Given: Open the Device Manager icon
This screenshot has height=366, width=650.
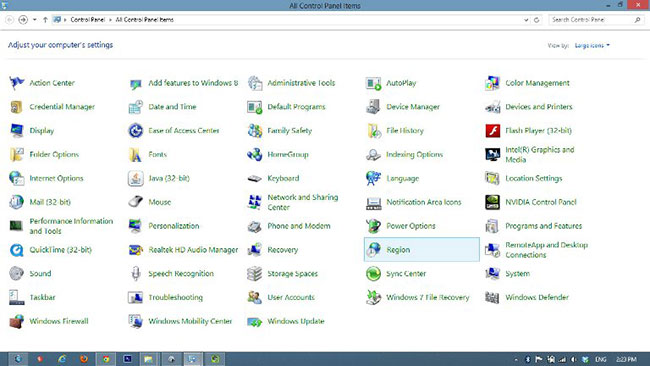Looking at the screenshot, I should click(374, 107).
